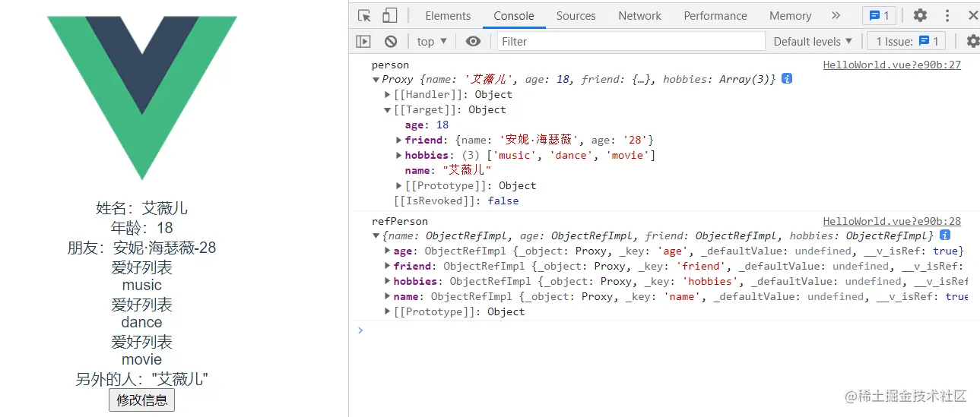980x417 pixels.
Task: Open live expression eye icon
Action: pos(473,41)
